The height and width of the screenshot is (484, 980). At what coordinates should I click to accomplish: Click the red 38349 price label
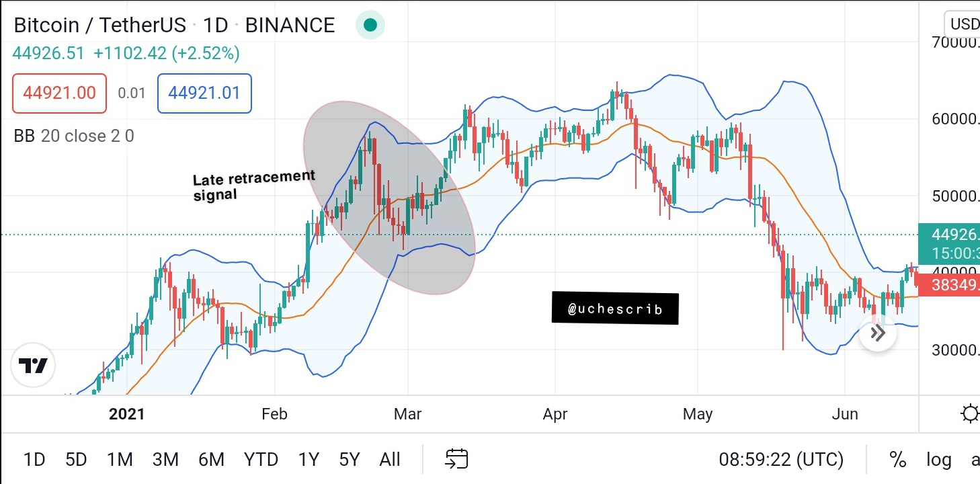(x=949, y=284)
